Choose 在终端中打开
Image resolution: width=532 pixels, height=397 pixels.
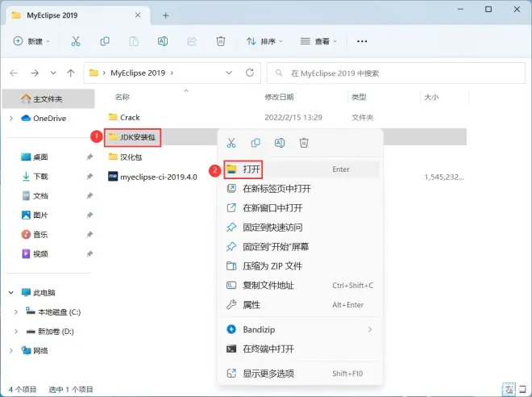pos(301,349)
